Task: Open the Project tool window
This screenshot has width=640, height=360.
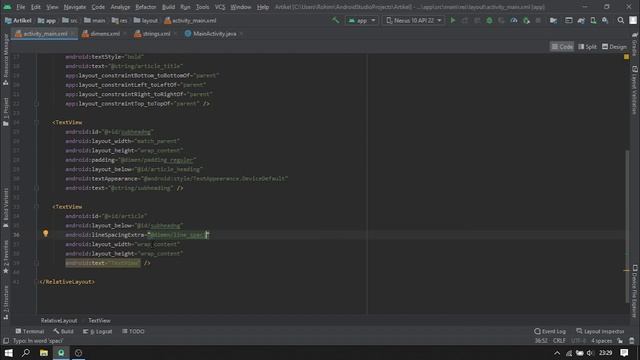Action: [x=5, y=111]
